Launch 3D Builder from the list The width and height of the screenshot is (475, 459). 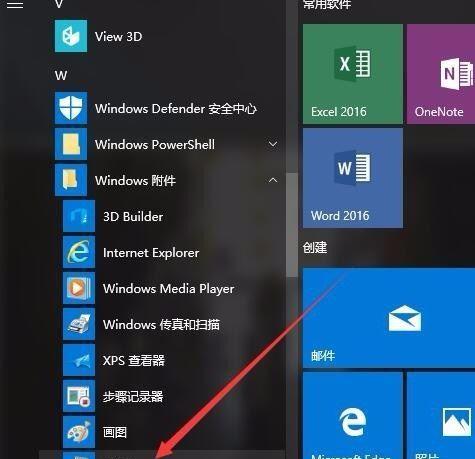(x=133, y=217)
